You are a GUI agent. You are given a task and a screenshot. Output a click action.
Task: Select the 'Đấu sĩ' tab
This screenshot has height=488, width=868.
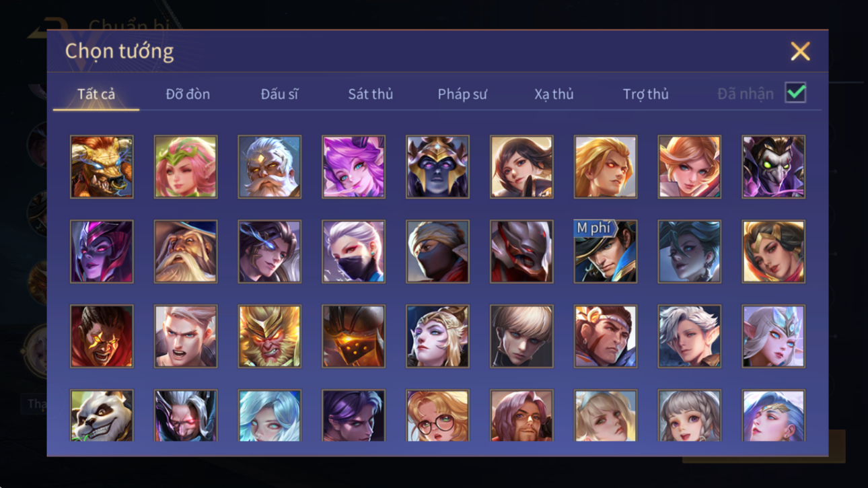pyautogui.click(x=279, y=94)
